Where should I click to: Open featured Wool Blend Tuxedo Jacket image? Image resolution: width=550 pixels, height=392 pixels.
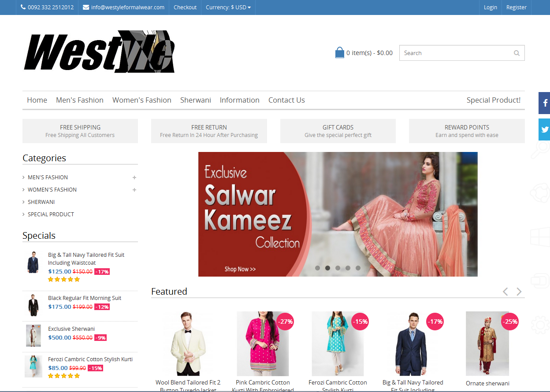click(188, 344)
